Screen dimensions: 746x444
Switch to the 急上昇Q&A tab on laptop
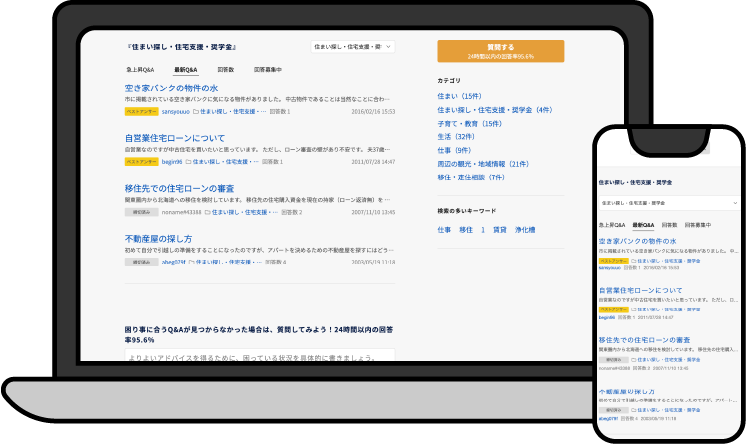tap(139, 70)
